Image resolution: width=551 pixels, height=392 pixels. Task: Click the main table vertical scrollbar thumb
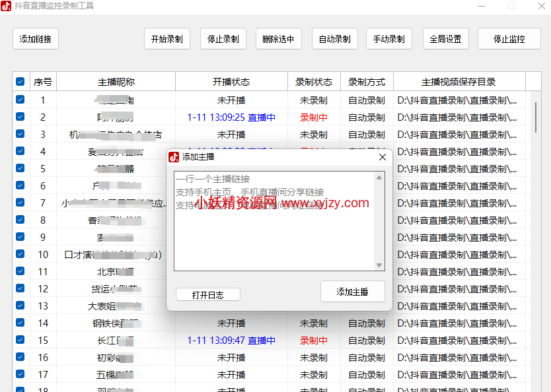coord(536,117)
